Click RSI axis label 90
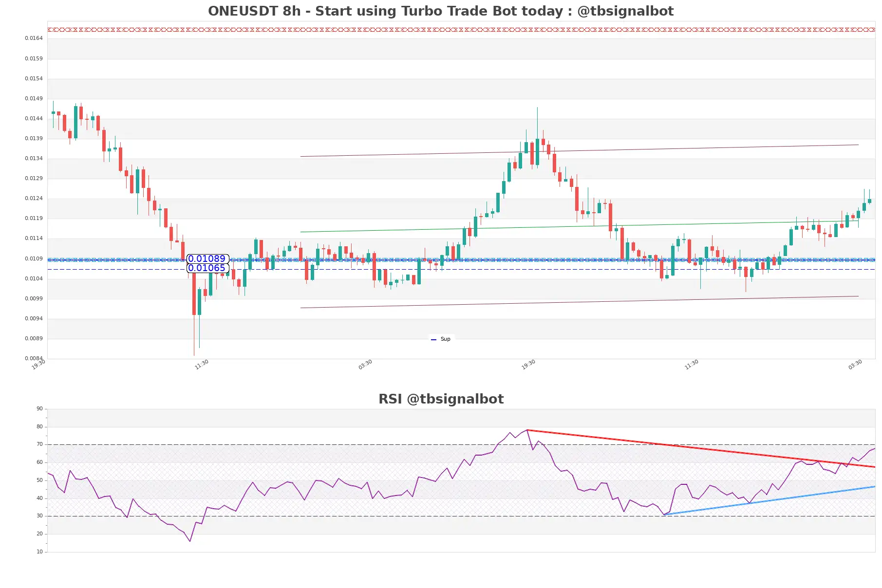Viewport: 882px width, 588px height. tap(39, 409)
